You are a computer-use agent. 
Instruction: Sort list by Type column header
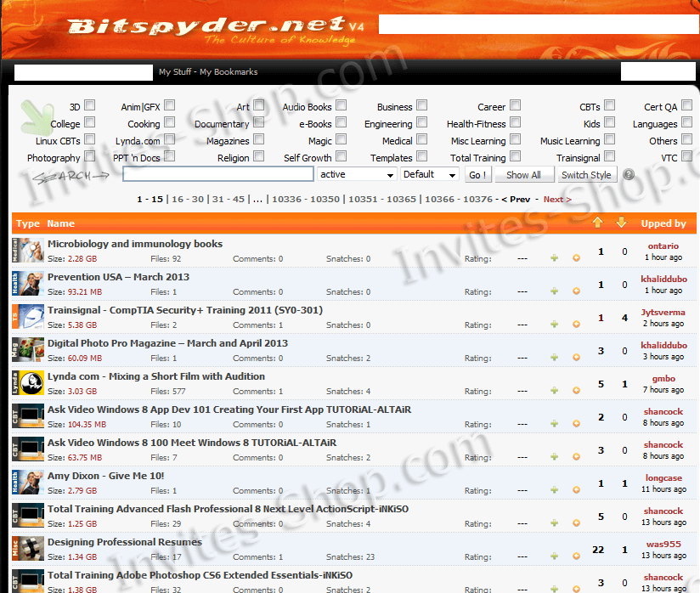[28, 223]
